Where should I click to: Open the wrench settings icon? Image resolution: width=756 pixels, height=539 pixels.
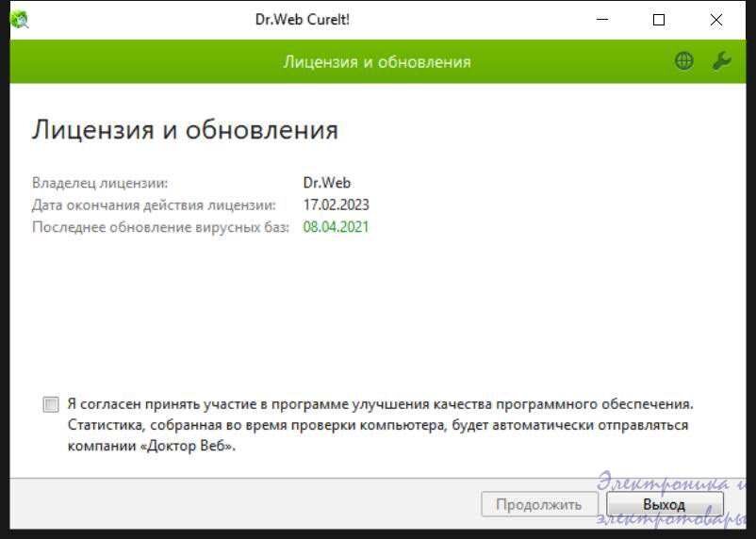(721, 61)
